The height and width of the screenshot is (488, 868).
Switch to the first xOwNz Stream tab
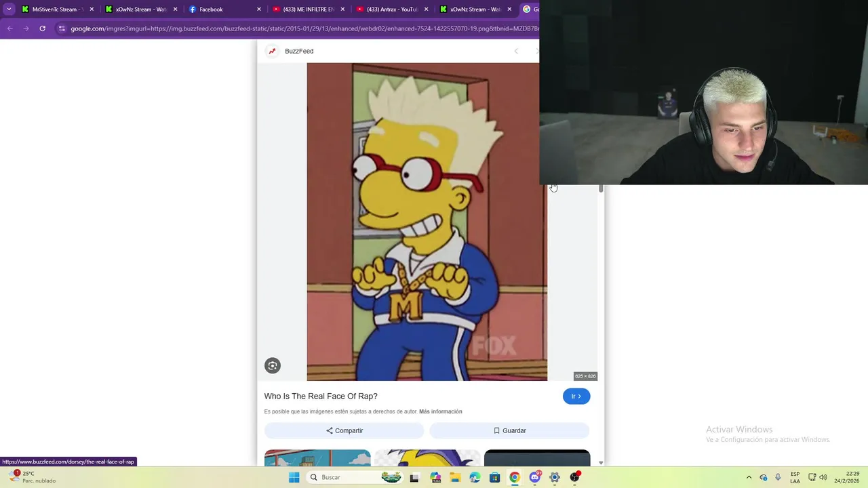tap(141, 9)
